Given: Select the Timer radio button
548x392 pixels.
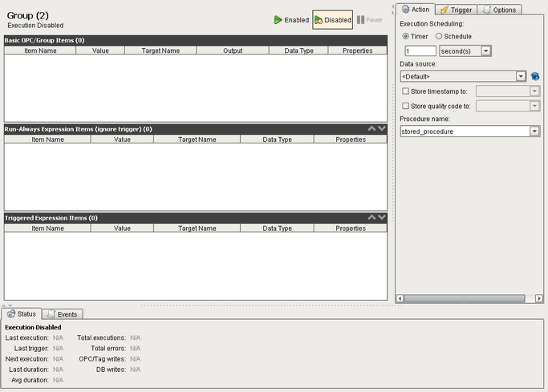Looking at the screenshot, I should pos(405,36).
